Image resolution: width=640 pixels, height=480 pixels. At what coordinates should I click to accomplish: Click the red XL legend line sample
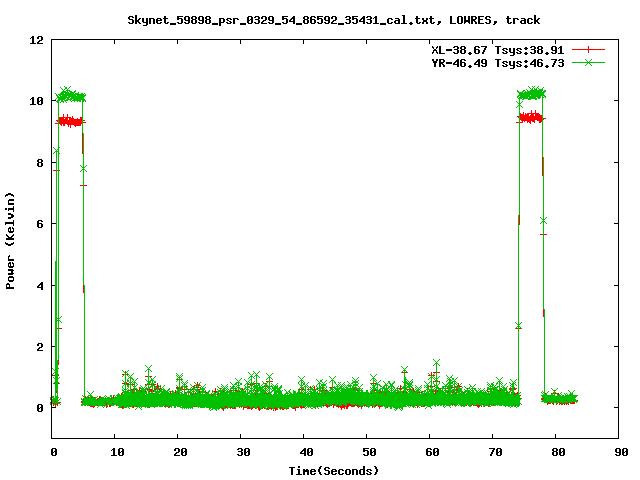(x=588, y=50)
